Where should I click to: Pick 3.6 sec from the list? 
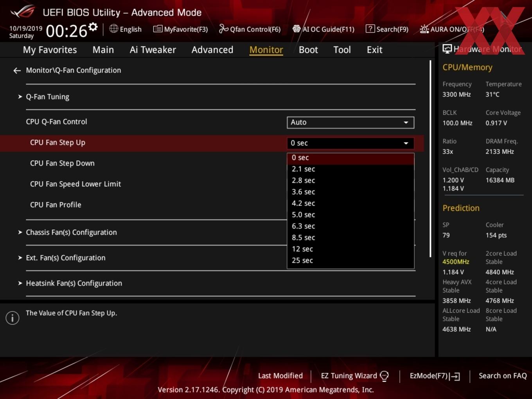coord(350,192)
